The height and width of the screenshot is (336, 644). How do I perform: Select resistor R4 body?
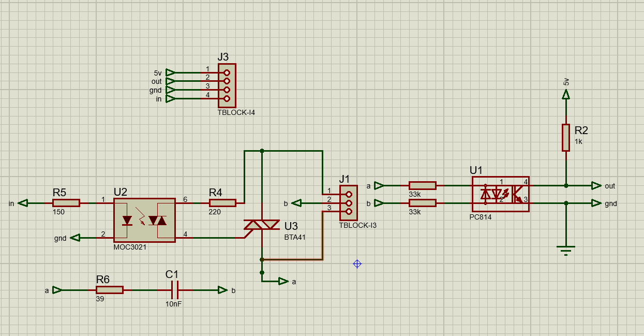(x=222, y=203)
